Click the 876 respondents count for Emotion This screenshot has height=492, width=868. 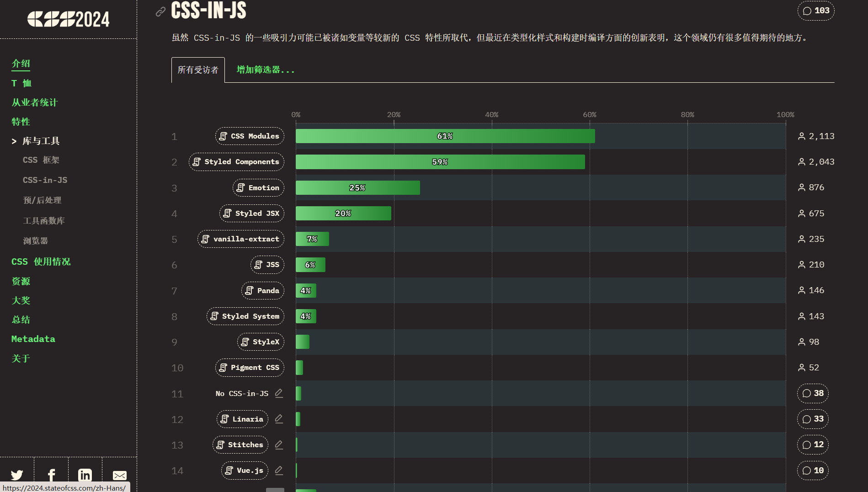(811, 187)
